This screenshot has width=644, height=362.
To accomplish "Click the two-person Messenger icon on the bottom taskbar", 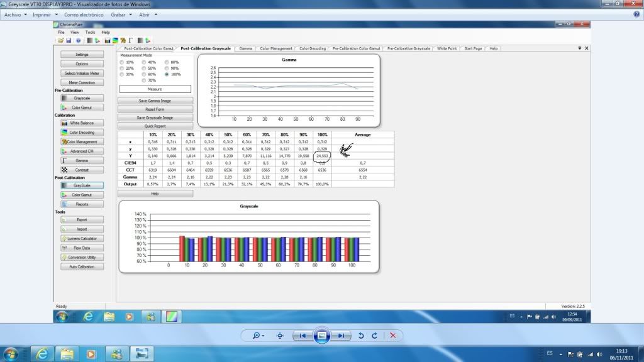I will (x=116, y=354).
